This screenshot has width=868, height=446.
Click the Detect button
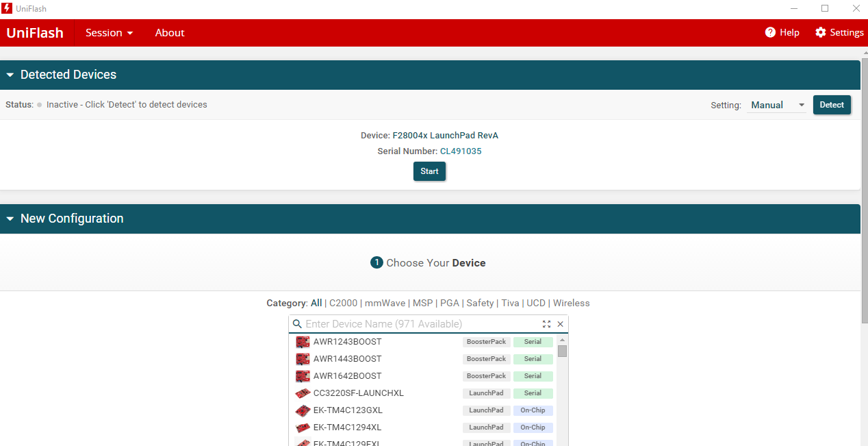[832, 105]
